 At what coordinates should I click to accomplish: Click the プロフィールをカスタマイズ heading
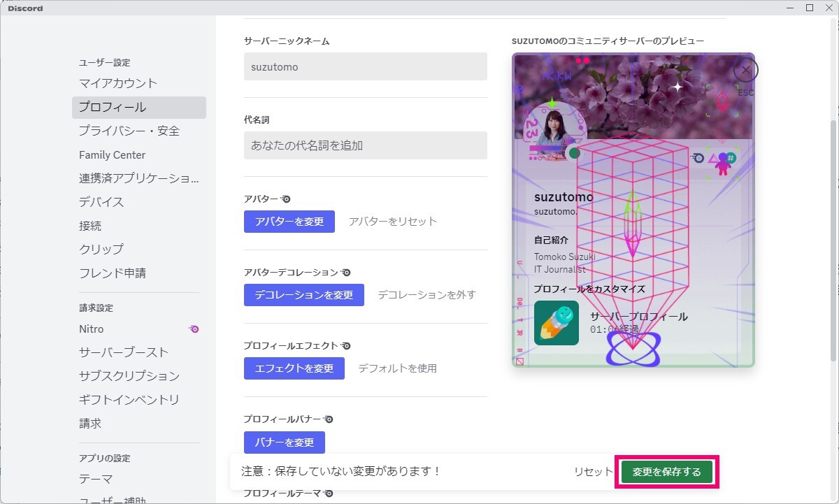589,289
